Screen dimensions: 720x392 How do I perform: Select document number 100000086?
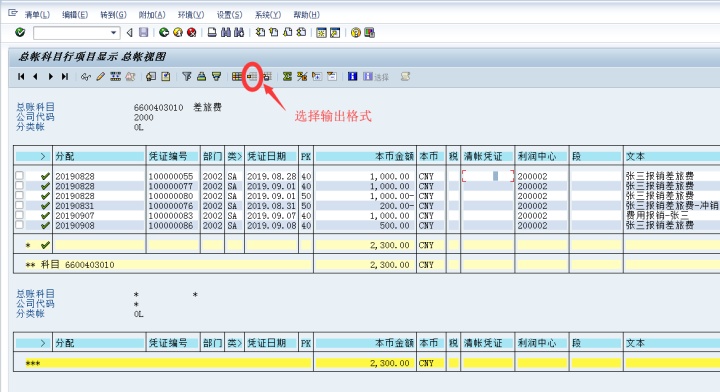(x=171, y=225)
